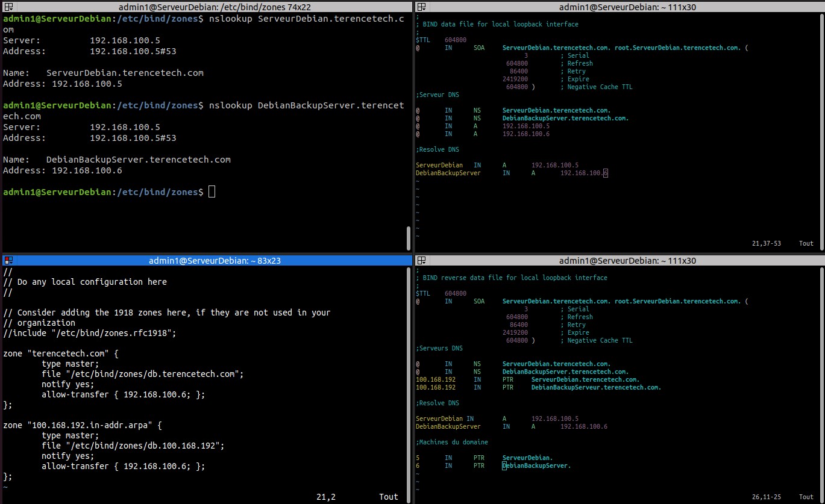
Task: Click the empty shell prompt cursor
Action: [212, 192]
